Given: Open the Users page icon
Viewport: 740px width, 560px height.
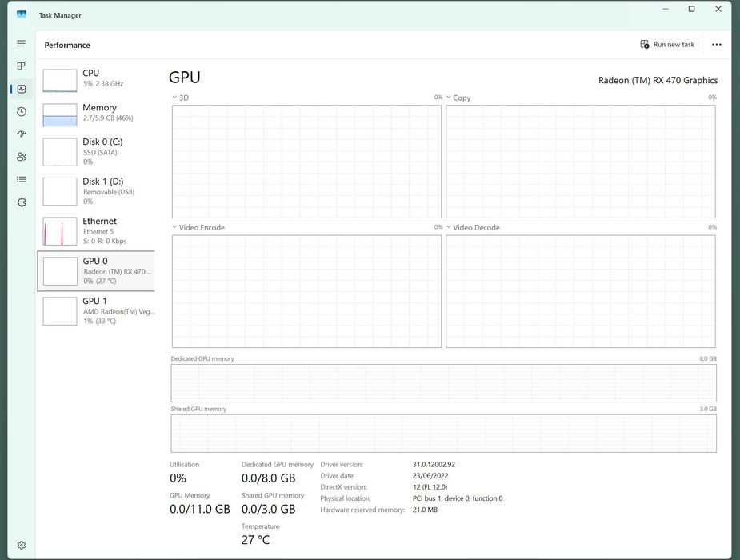Looking at the screenshot, I should coord(22,157).
